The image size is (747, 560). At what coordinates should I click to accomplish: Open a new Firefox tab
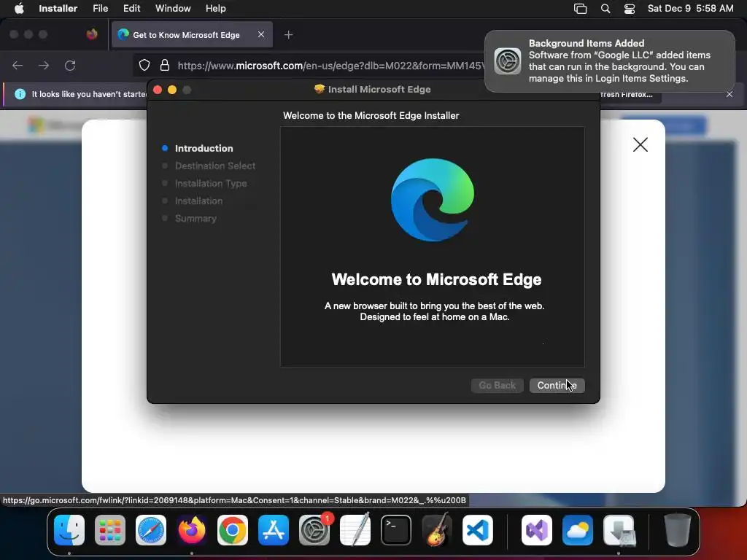(288, 35)
